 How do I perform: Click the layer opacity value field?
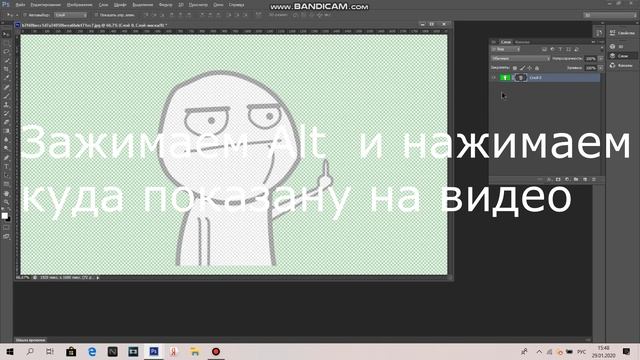(590, 59)
